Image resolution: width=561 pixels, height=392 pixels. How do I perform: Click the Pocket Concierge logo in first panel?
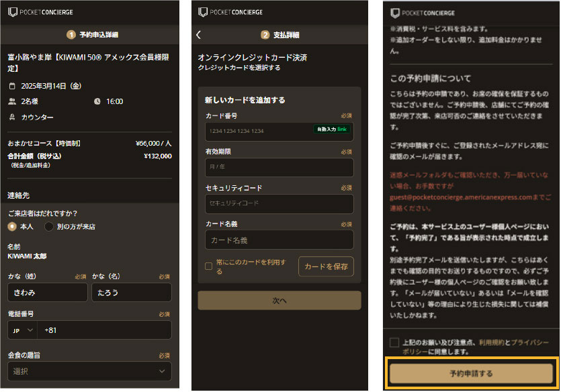tap(40, 12)
